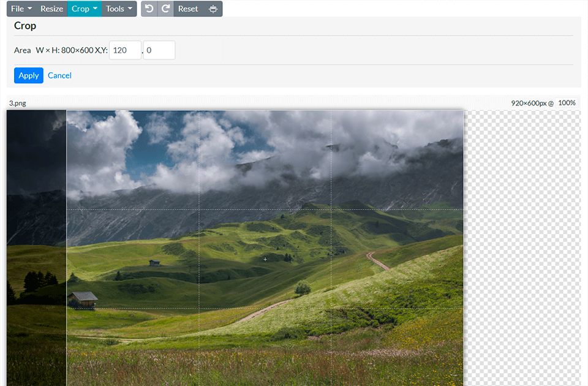Open the File menu
The width and height of the screenshot is (588, 386).
coord(21,9)
